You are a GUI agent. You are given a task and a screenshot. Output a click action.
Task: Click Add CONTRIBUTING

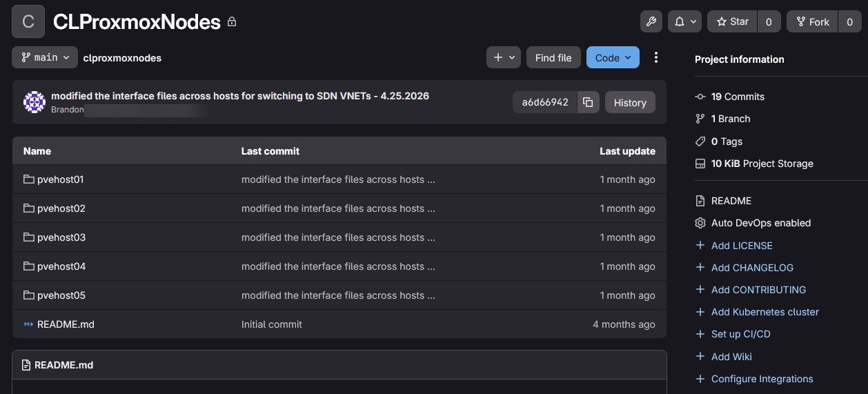click(759, 290)
